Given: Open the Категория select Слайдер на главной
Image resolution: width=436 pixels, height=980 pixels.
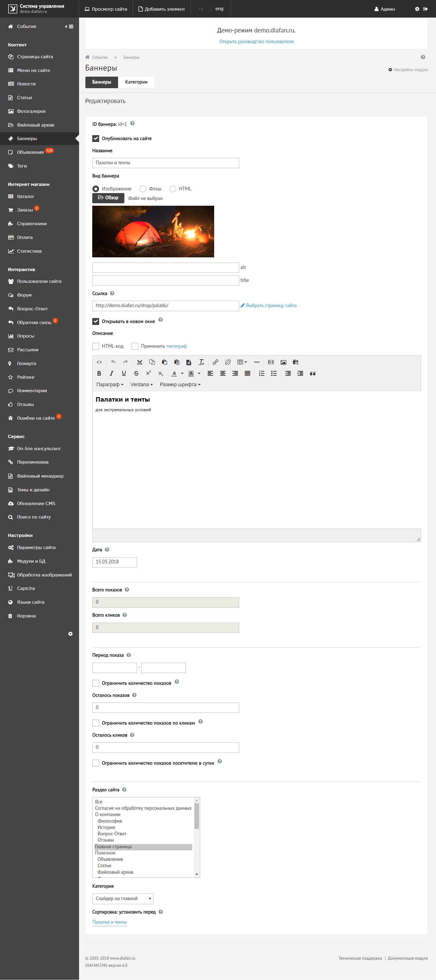Looking at the screenshot, I should pos(123,898).
